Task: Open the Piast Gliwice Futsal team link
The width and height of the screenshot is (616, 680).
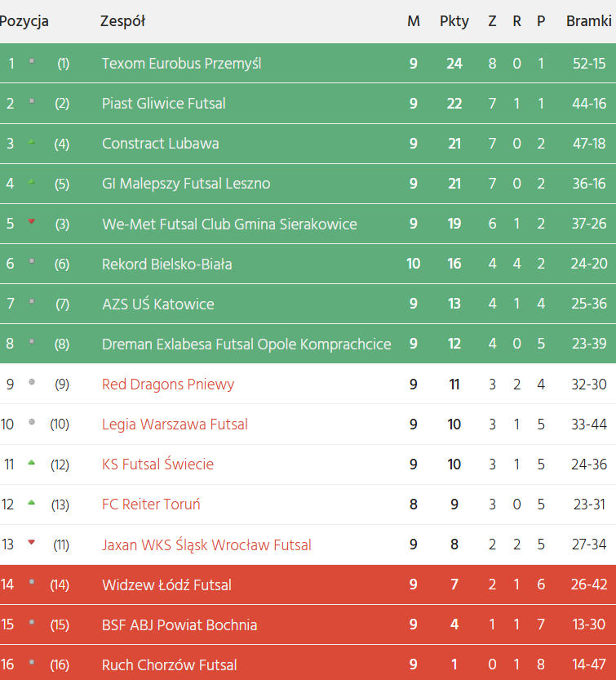Action: [x=163, y=104]
